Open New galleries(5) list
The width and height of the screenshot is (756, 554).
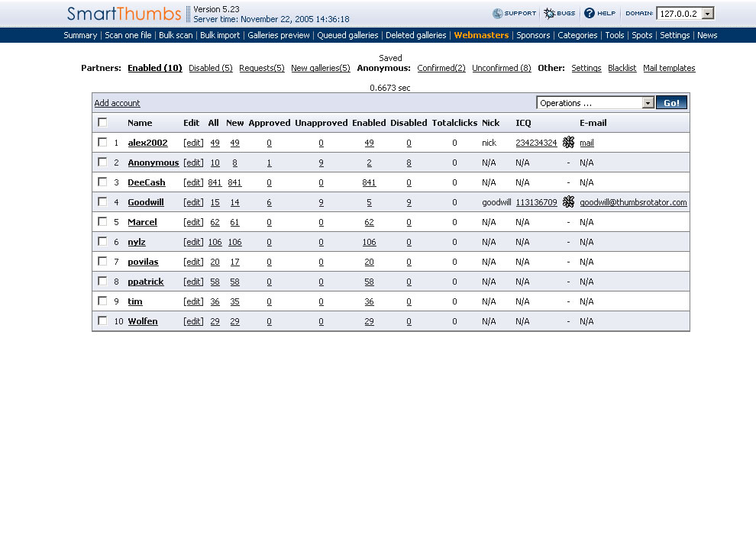tap(321, 68)
